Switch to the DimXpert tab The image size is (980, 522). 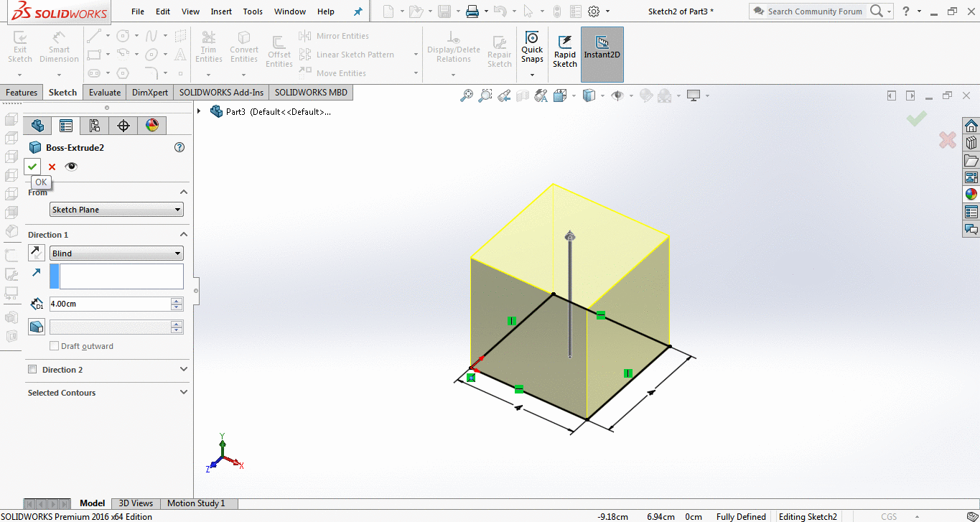pyautogui.click(x=150, y=93)
